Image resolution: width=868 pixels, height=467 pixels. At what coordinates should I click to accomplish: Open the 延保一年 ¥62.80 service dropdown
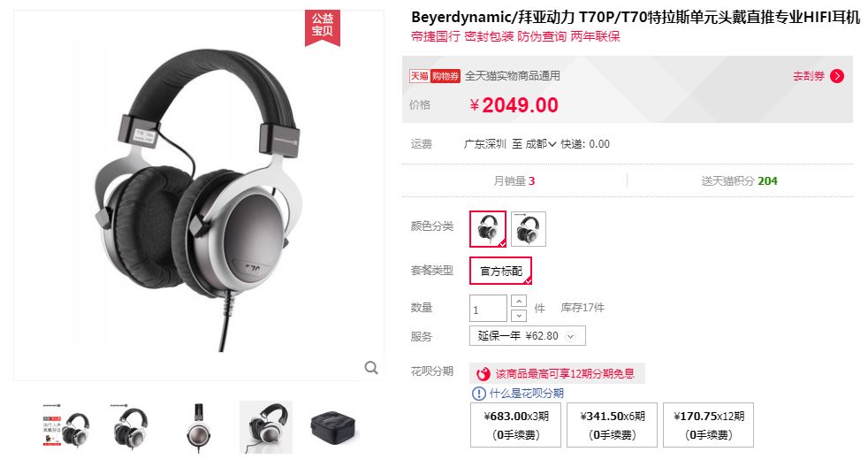click(527, 336)
